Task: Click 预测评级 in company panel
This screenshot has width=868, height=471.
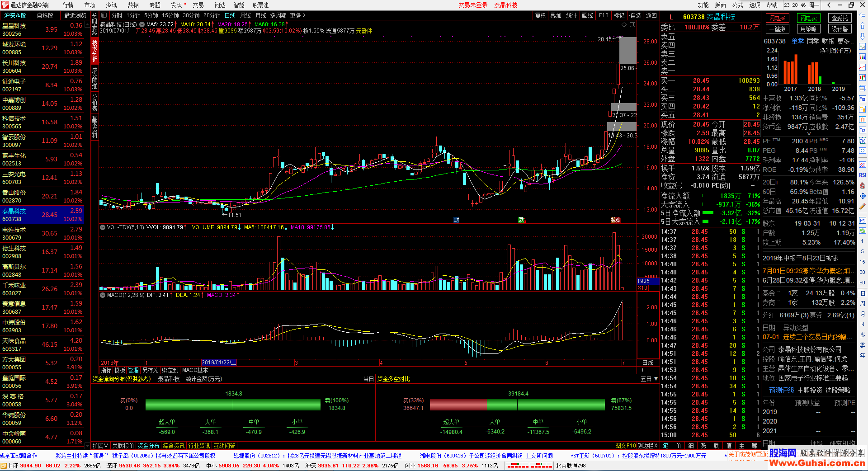Action: 782,390
